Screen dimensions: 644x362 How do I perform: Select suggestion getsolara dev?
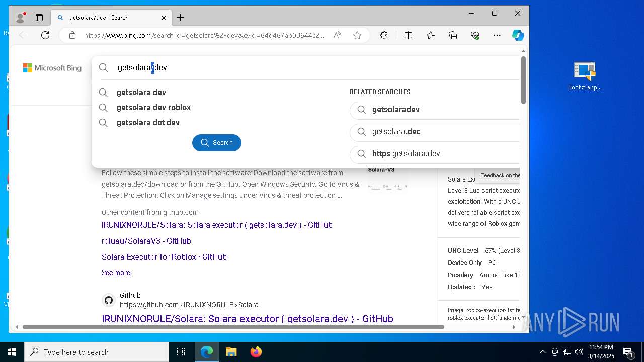pos(141,92)
